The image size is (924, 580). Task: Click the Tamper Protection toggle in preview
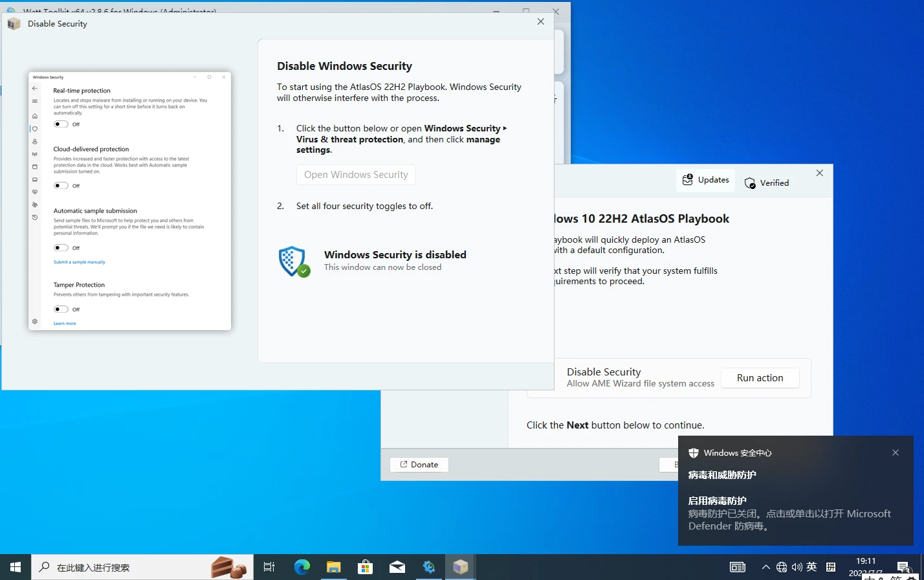pyautogui.click(x=61, y=309)
